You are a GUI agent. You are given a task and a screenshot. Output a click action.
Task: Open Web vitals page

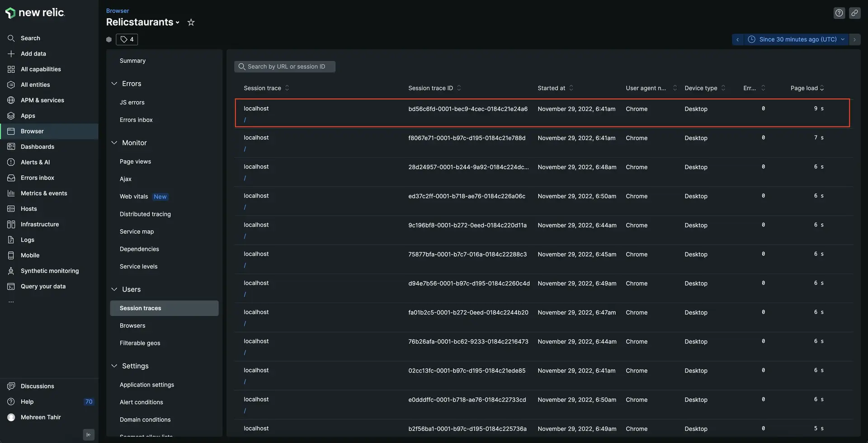(x=134, y=197)
